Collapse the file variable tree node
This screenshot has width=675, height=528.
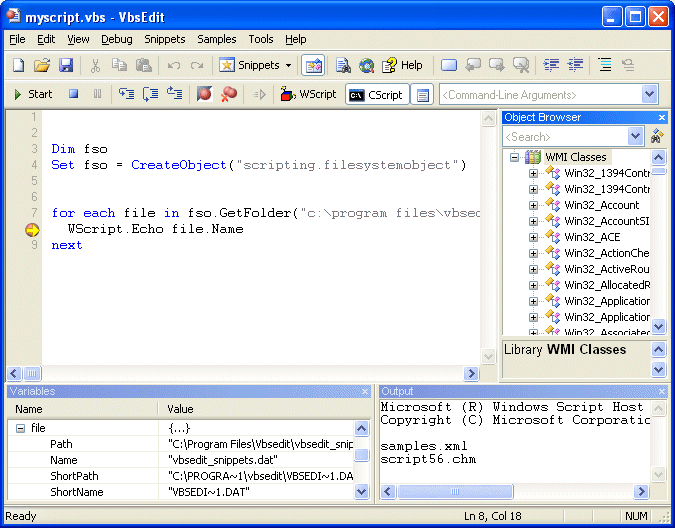[x=19, y=427]
